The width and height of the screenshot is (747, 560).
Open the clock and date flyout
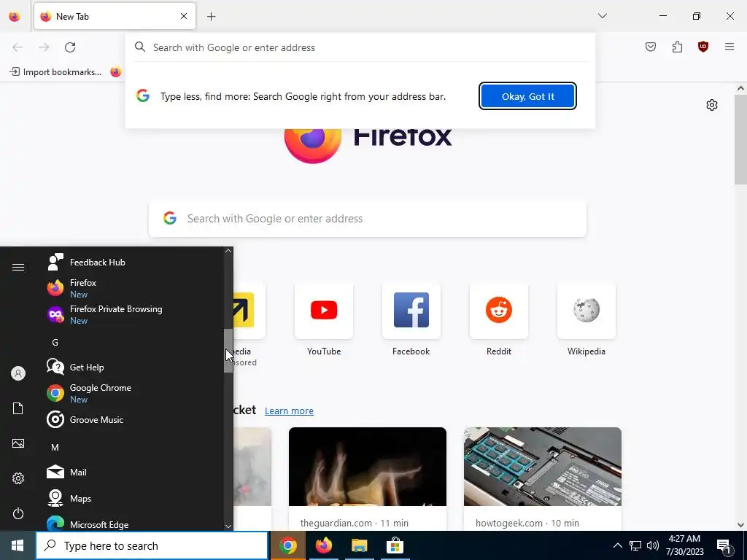684,545
